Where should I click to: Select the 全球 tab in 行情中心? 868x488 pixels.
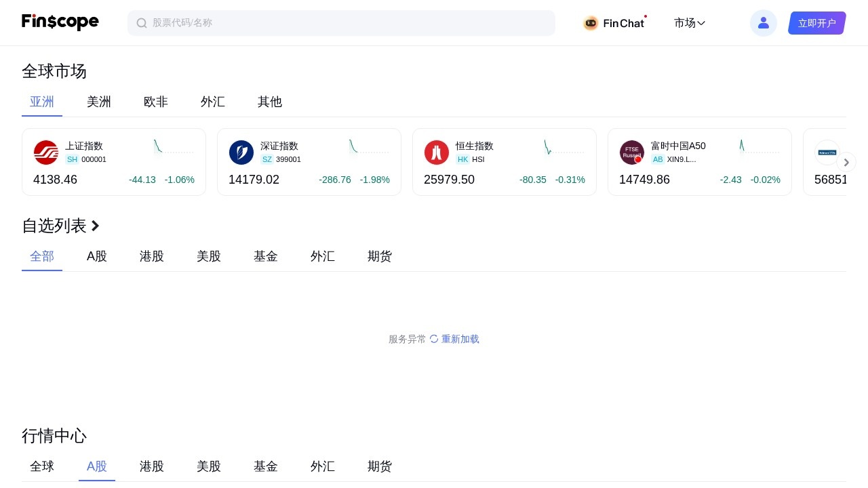click(42, 466)
